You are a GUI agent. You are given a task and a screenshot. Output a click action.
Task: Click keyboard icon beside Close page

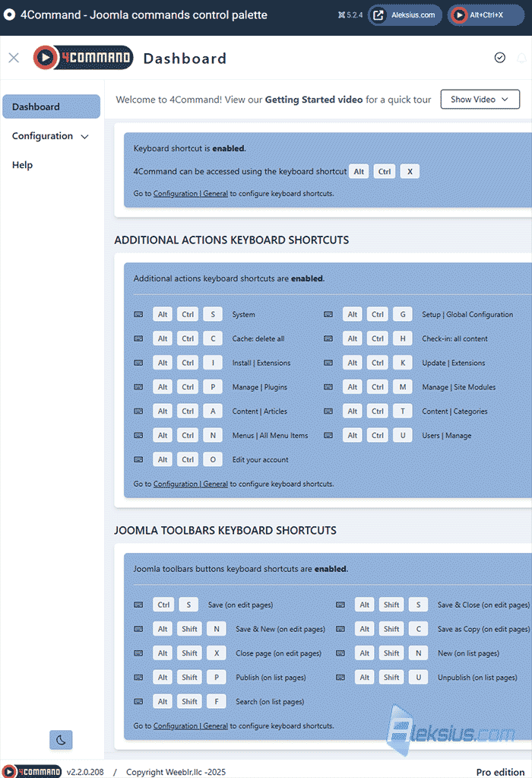(139, 653)
